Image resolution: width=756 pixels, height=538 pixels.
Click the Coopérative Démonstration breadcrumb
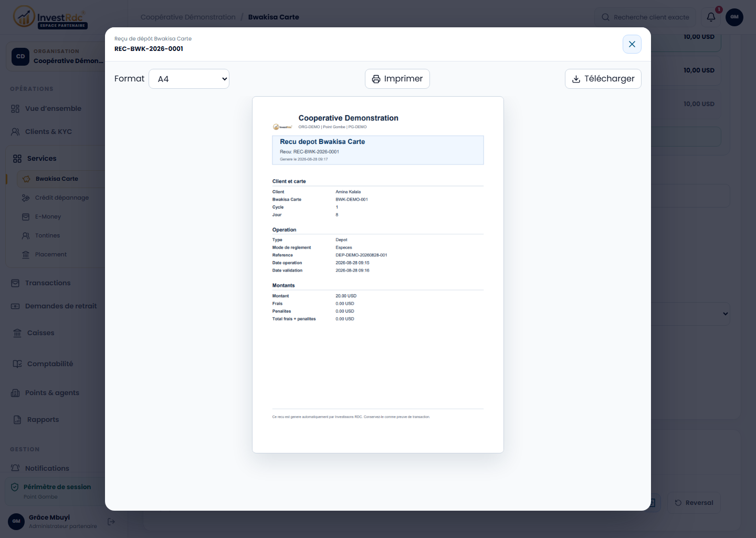[x=188, y=17]
